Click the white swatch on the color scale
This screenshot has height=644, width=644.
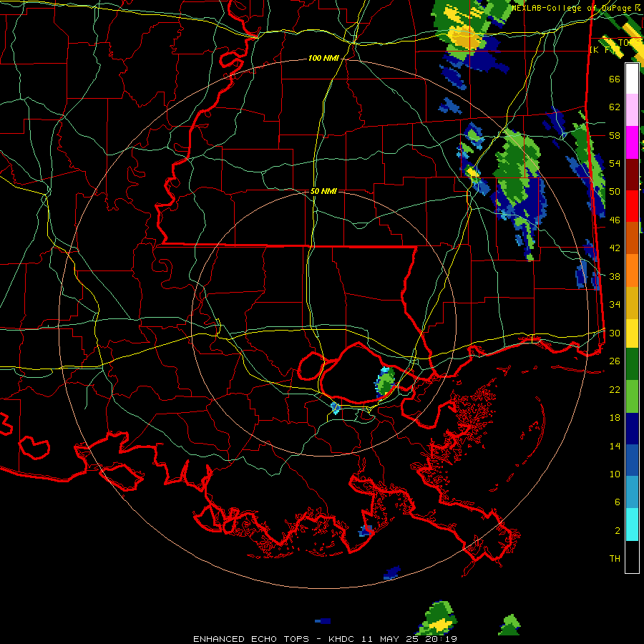632,79
